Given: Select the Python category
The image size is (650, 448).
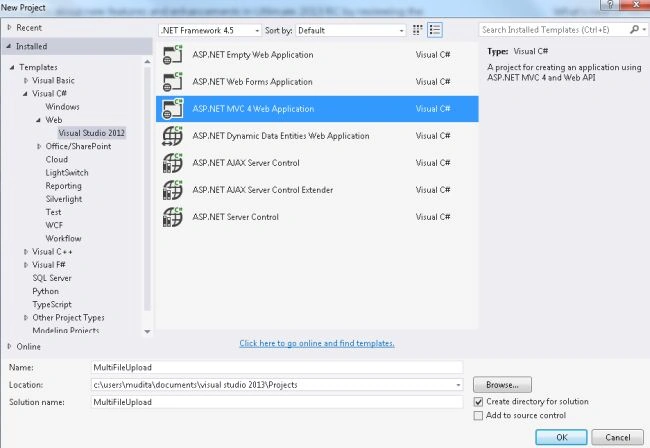Looking at the screenshot, I should pyautogui.click(x=45, y=291).
